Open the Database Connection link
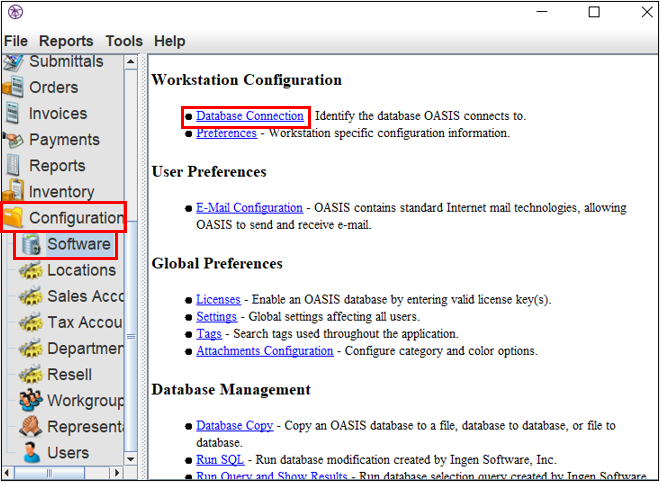The width and height of the screenshot is (662, 484). coord(250,116)
